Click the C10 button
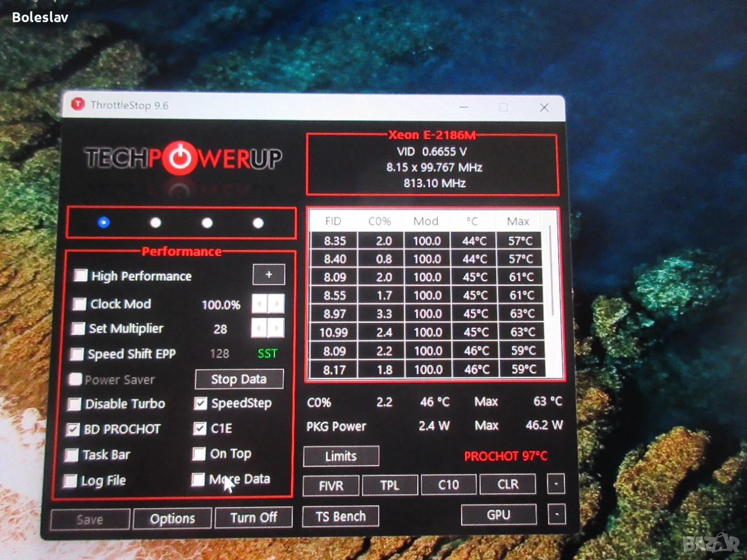The image size is (747, 560). tap(448, 484)
